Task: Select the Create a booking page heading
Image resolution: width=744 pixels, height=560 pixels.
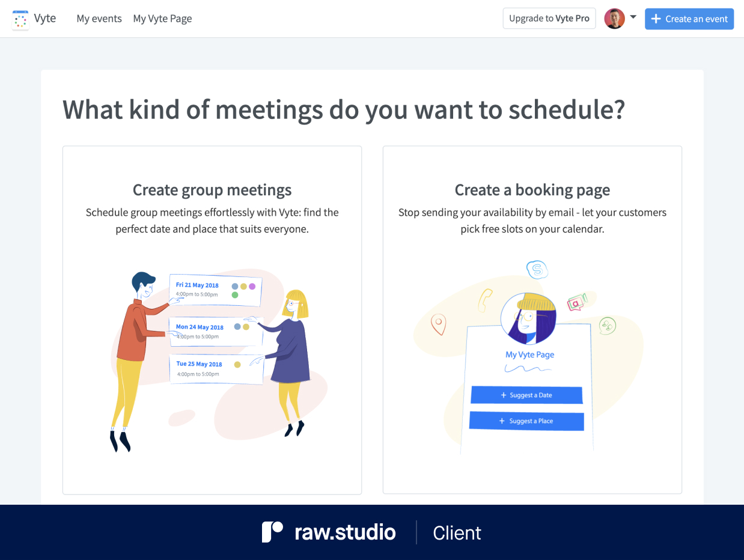Action: tap(532, 190)
